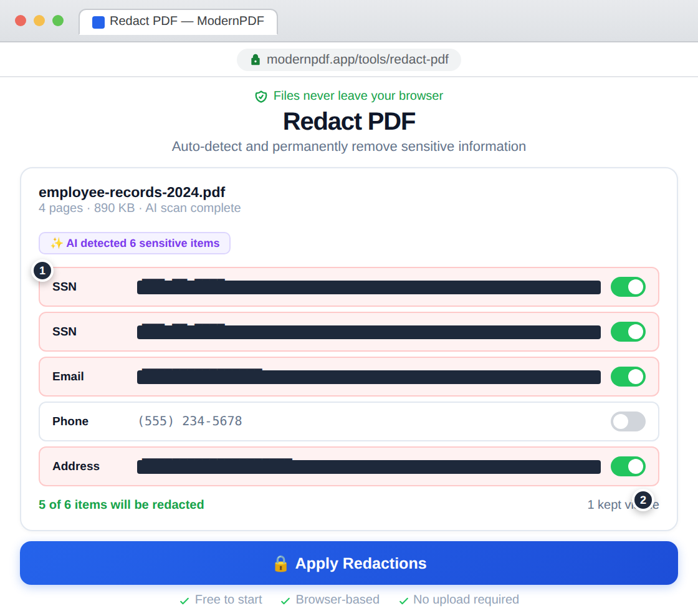The width and height of the screenshot is (698, 616).
Task: Click the 'AI detected 6 sensitive items' badge
Action: coord(135,243)
